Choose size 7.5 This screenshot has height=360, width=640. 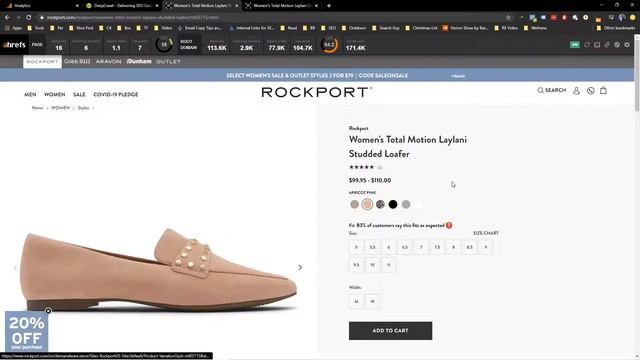point(437,247)
